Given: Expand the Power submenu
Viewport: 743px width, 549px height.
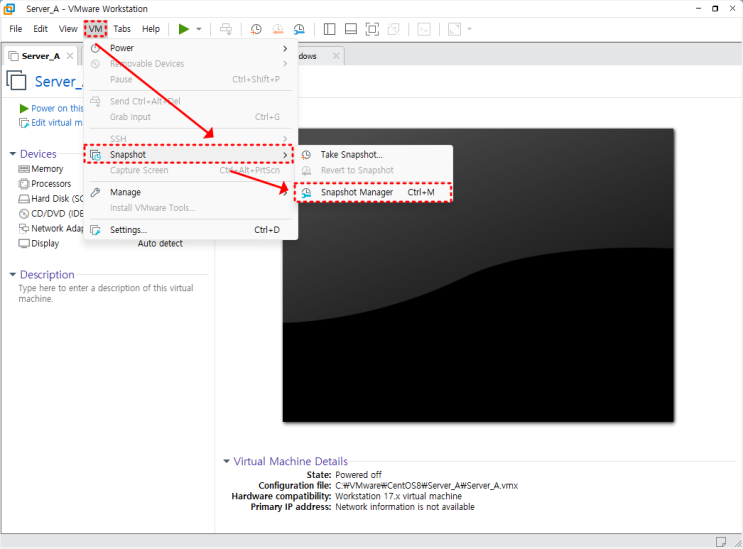Looking at the screenshot, I should [x=190, y=48].
